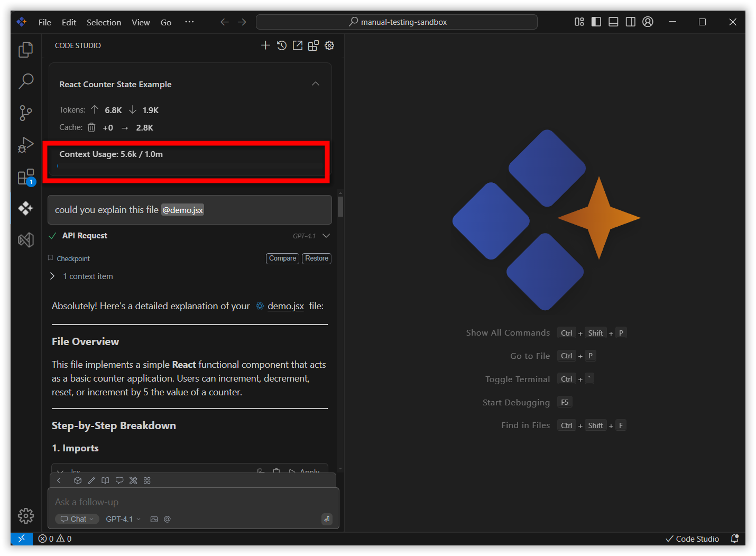
Task: Send the follow-up message
Action: (327, 519)
